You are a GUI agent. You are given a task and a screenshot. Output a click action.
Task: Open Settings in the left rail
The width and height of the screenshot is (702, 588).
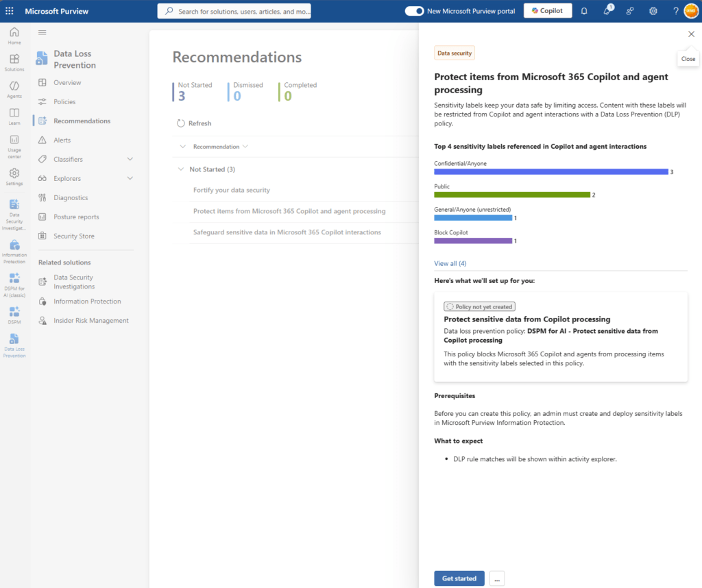14,177
